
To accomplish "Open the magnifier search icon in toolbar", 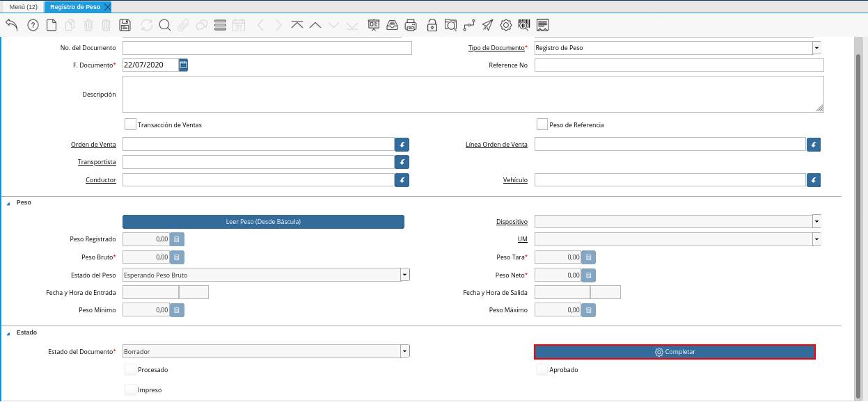I will pyautogui.click(x=165, y=26).
